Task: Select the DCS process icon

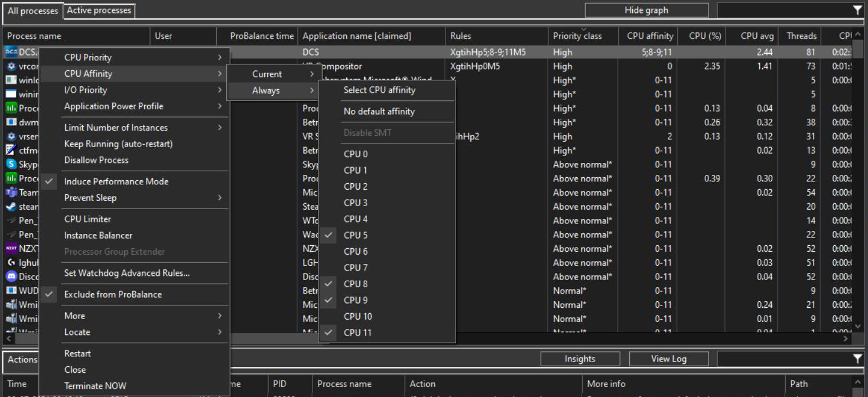Action: click(x=11, y=52)
